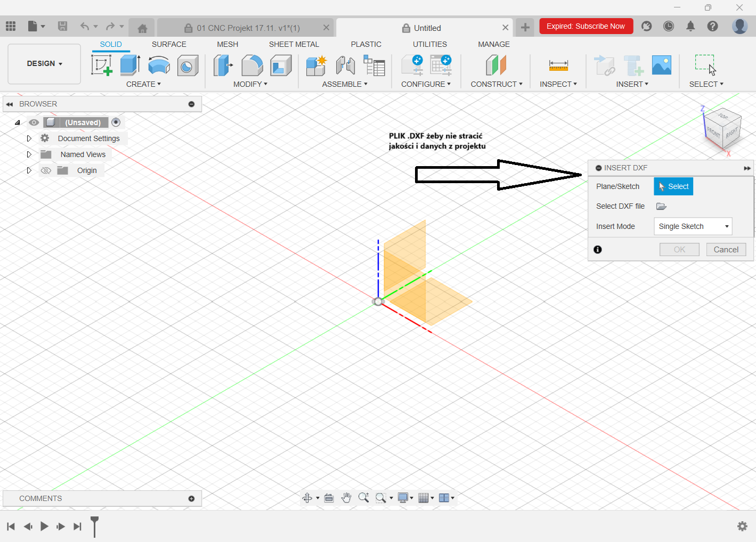Open the user profile avatar
Screen dimensions: 756x542
point(739,26)
